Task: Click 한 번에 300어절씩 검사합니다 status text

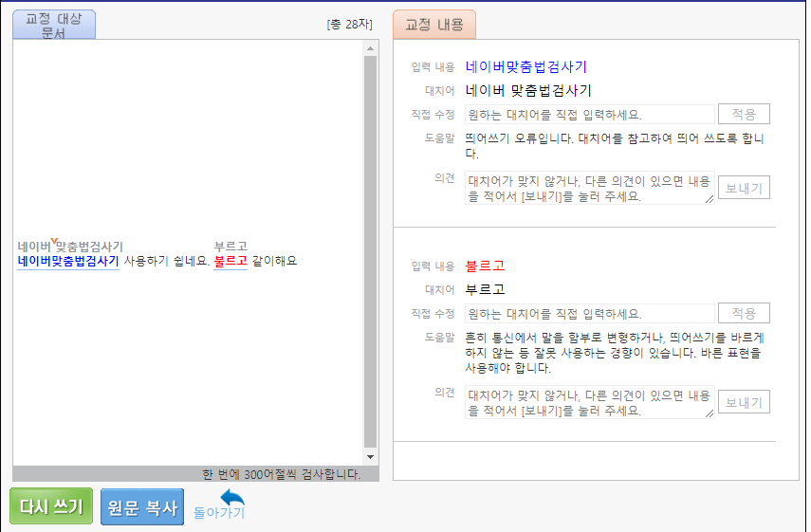Action: point(281,474)
